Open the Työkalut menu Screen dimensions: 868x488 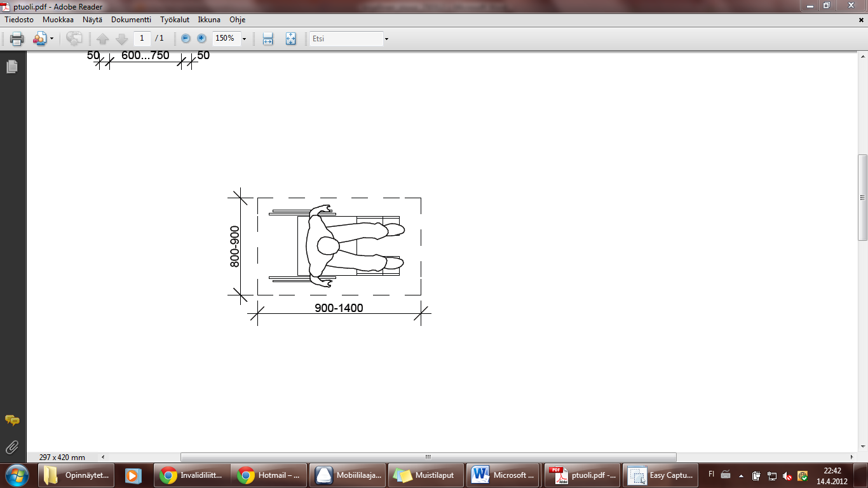point(175,20)
